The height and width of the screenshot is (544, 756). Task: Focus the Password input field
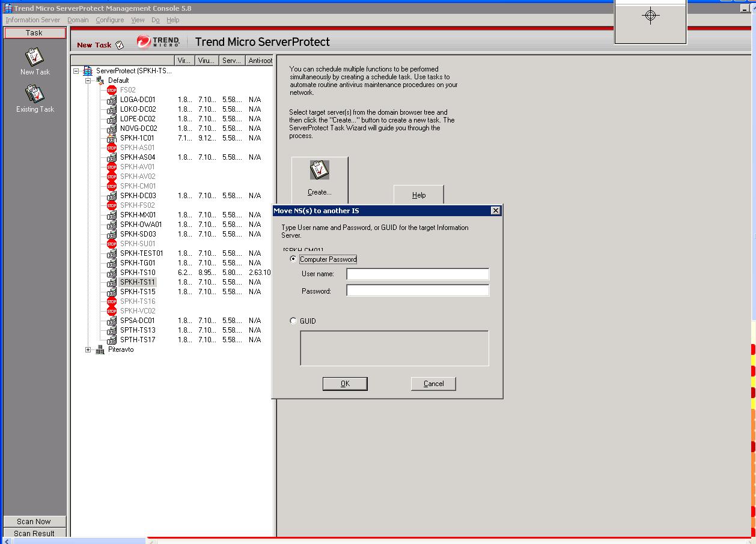tap(418, 291)
